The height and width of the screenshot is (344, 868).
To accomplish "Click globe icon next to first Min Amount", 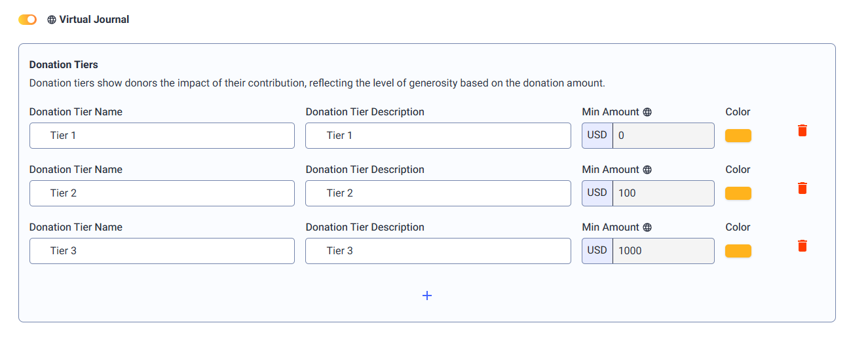I will (647, 112).
